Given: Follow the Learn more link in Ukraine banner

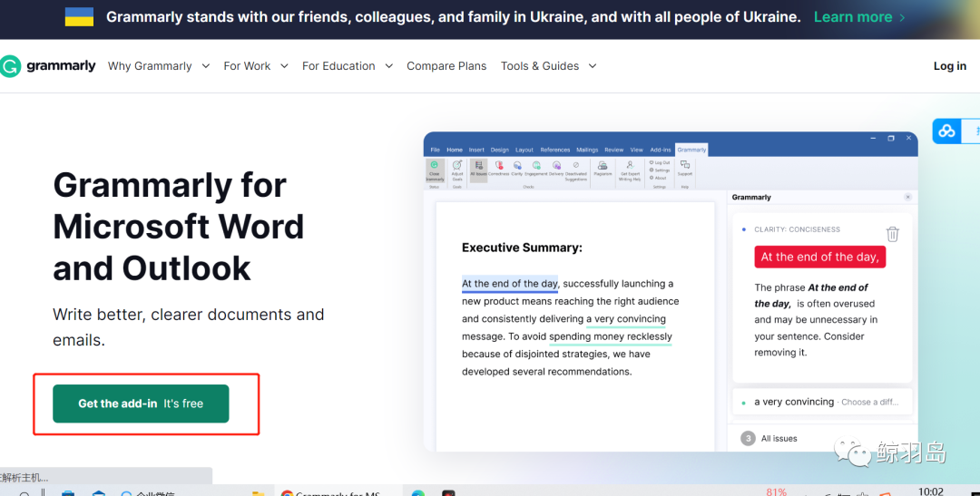Looking at the screenshot, I should [x=858, y=17].
